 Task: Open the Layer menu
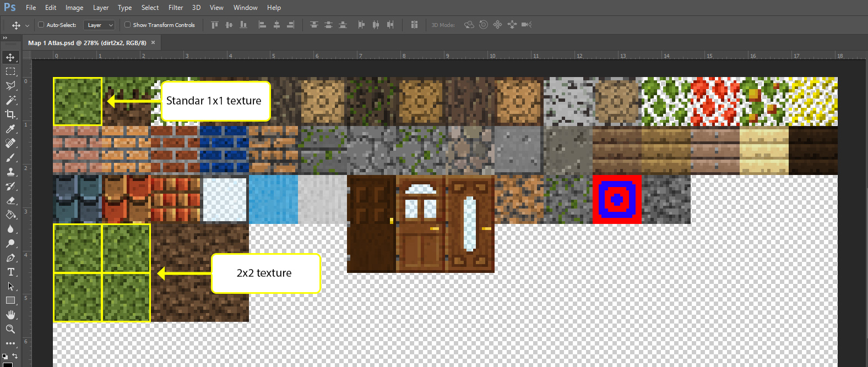click(101, 8)
